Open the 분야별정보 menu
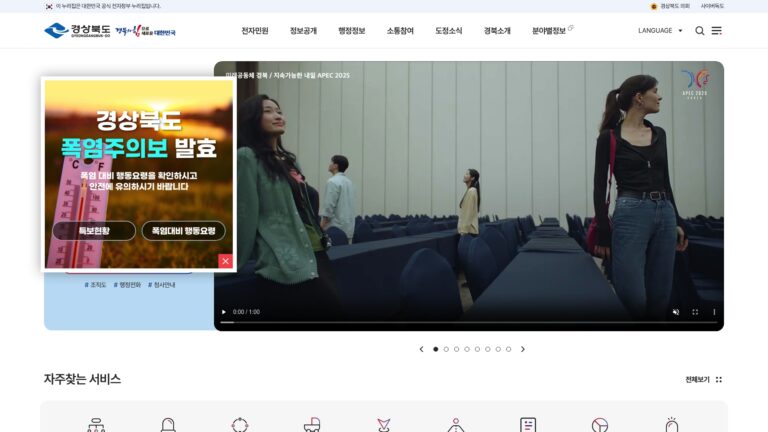This screenshot has height=432, width=768. coord(549,31)
